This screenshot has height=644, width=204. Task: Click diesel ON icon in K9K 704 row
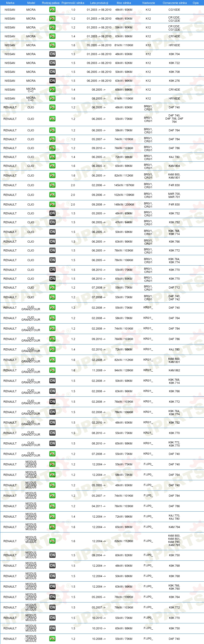click(52, 54)
